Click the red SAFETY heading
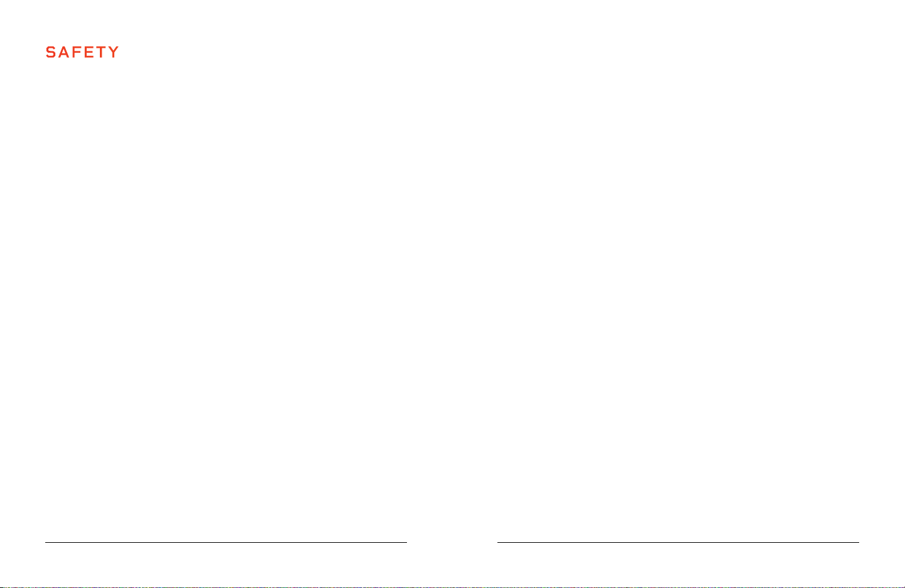The image size is (905, 588). (82, 52)
